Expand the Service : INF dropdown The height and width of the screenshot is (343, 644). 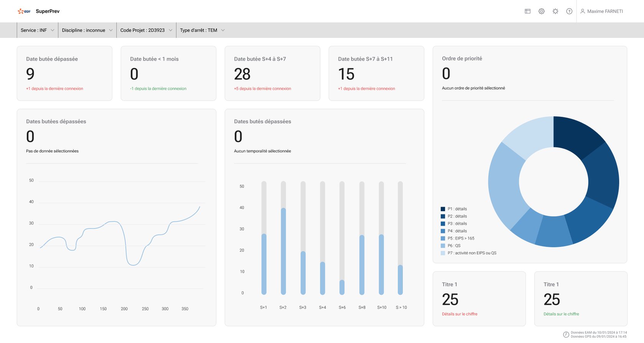coord(37,30)
